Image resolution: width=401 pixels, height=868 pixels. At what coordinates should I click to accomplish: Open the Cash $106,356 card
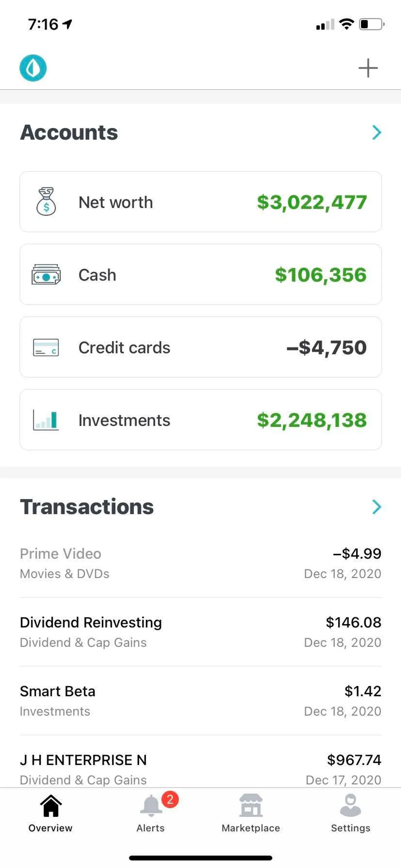click(x=200, y=275)
